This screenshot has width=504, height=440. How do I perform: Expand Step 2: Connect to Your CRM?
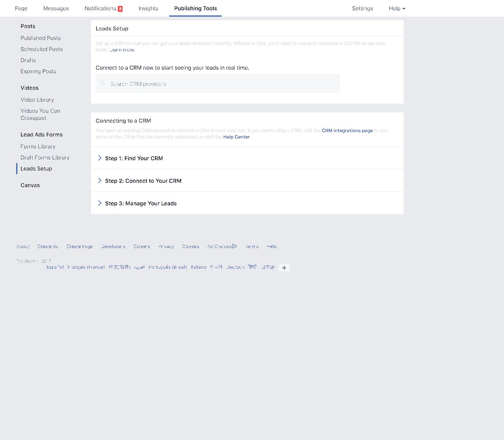(x=143, y=181)
